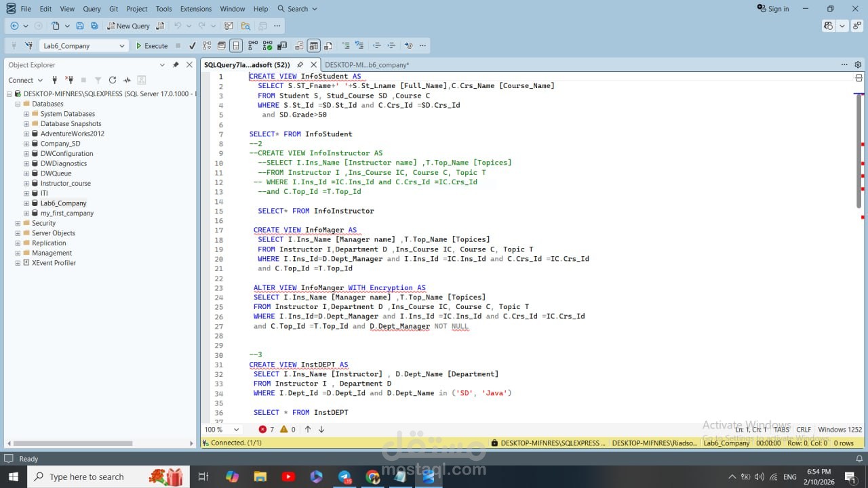Viewport: 868px width, 488px height.
Task: Open Activity Monitor icon in Object Explorer
Action: tap(127, 80)
